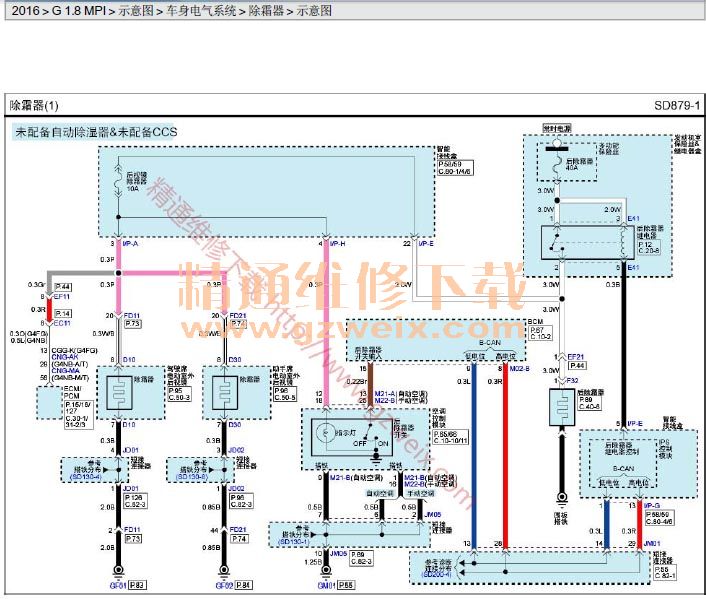This screenshot has width=706, height=599.
Task: Open FD11 connector link at pin 20
Action: click(132, 316)
